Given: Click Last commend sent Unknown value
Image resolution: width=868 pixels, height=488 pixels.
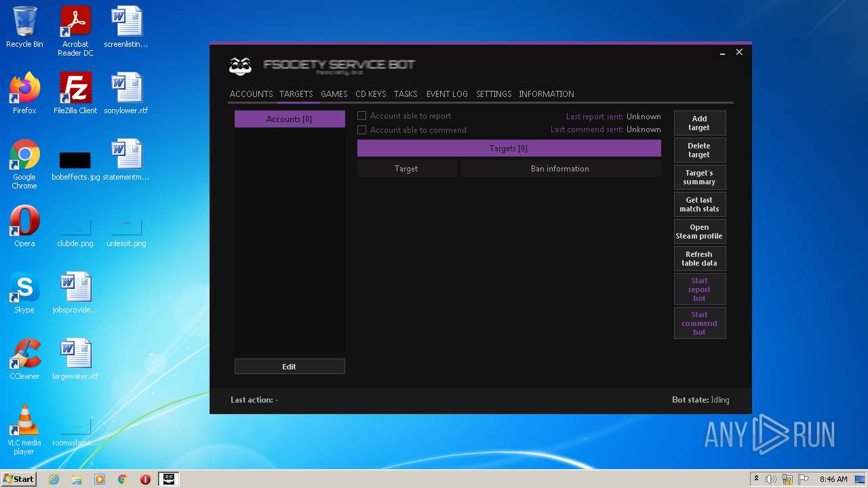Looking at the screenshot, I should [644, 129].
